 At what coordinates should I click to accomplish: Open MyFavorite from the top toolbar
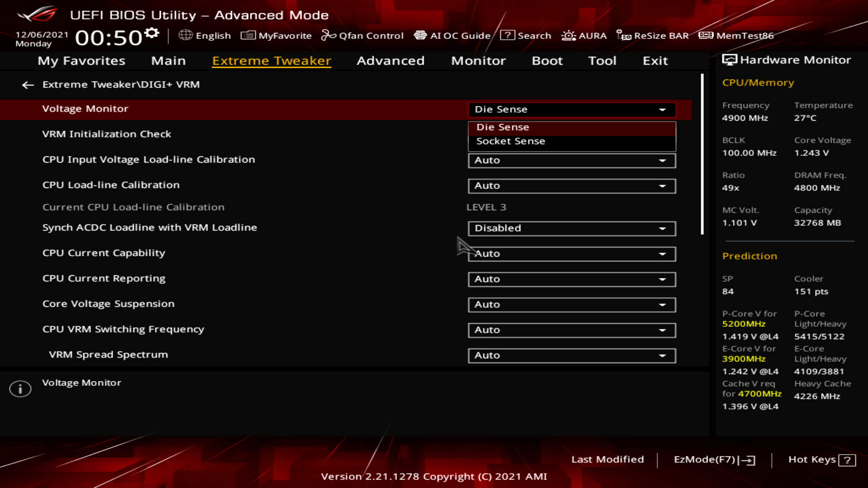pyautogui.click(x=276, y=35)
